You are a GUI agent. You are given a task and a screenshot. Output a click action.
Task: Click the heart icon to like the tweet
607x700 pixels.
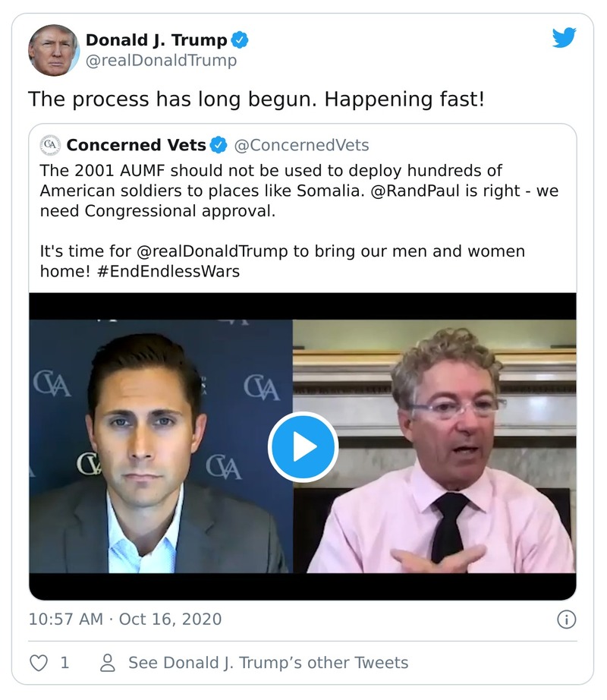pyautogui.click(x=36, y=661)
